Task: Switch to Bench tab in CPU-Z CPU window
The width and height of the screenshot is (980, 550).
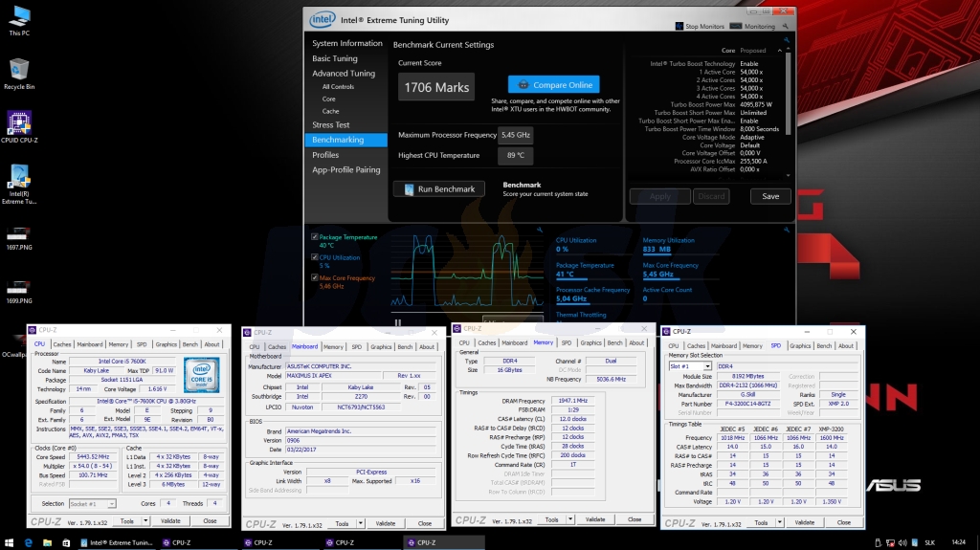Action: click(x=190, y=344)
